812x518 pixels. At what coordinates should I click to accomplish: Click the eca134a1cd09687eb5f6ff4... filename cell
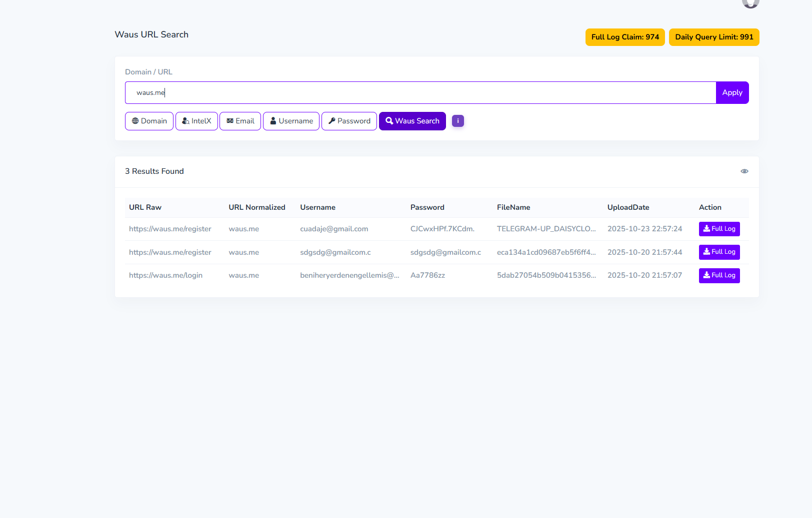546,252
